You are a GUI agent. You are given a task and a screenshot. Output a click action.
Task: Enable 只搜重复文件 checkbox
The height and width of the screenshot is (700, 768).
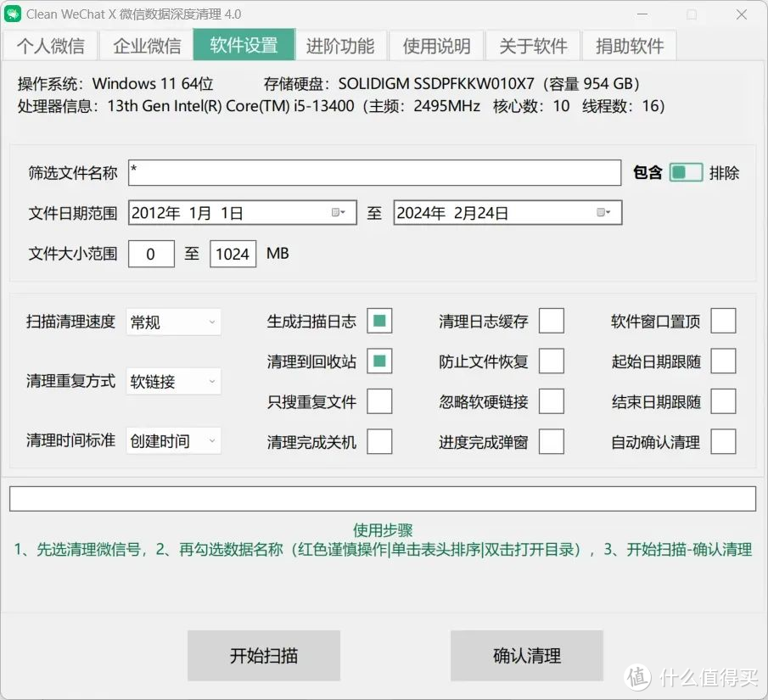tap(379, 401)
